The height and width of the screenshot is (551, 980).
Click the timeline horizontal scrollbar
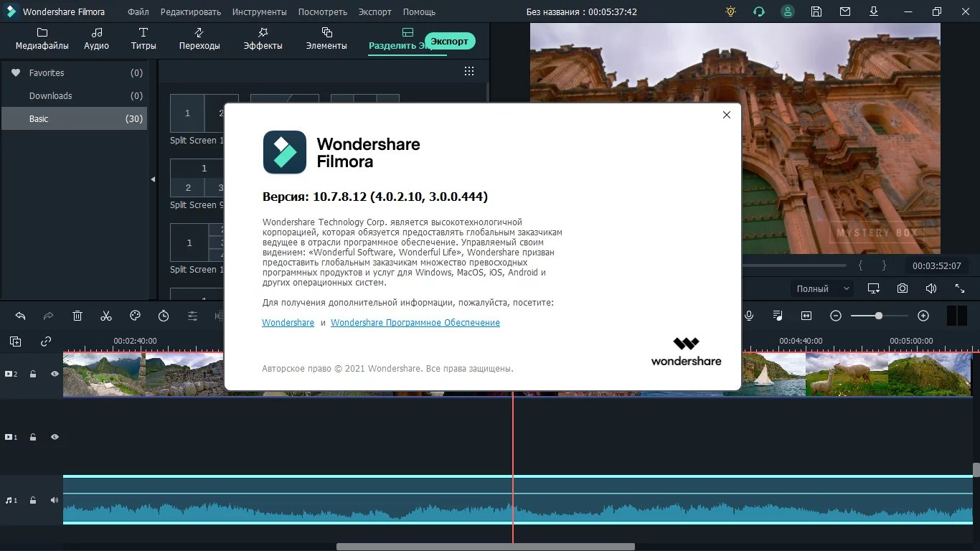click(x=486, y=547)
